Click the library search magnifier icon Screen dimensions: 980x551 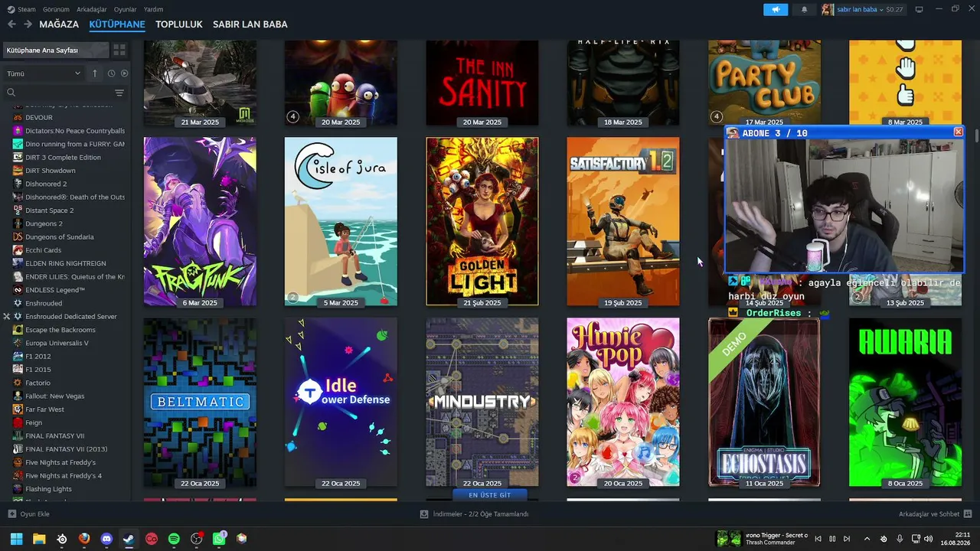(x=11, y=93)
